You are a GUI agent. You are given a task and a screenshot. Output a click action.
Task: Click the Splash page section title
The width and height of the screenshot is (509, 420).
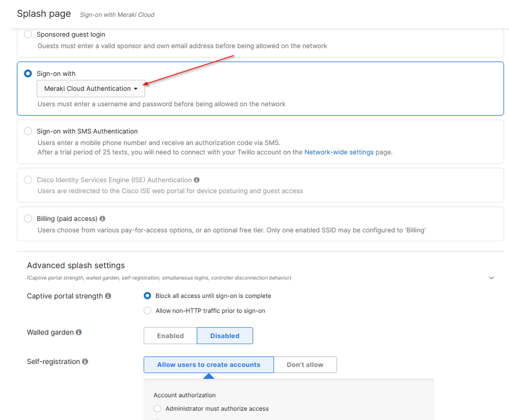[44, 14]
